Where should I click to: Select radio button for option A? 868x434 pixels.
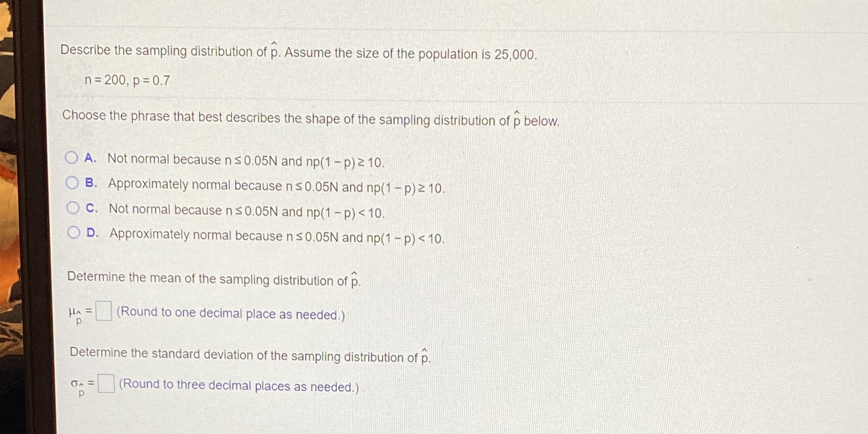point(72,157)
